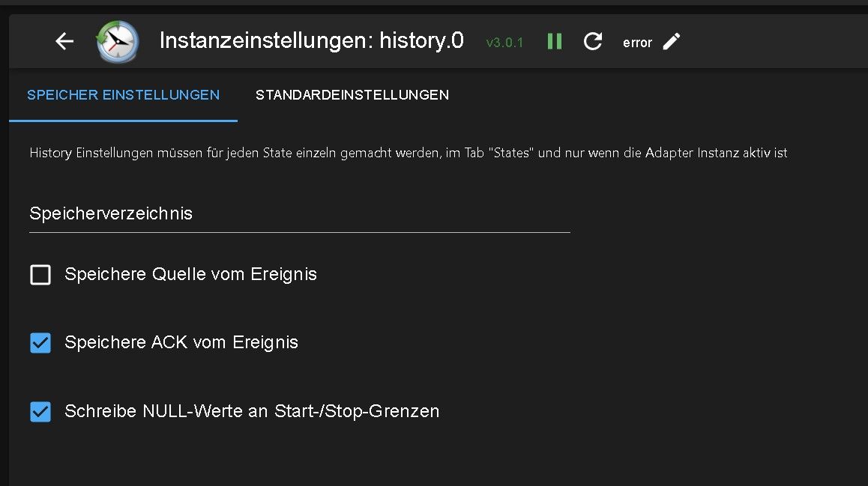The image size is (868, 486).
Task: Restart the history.0 instance
Action: (x=593, y=42)
